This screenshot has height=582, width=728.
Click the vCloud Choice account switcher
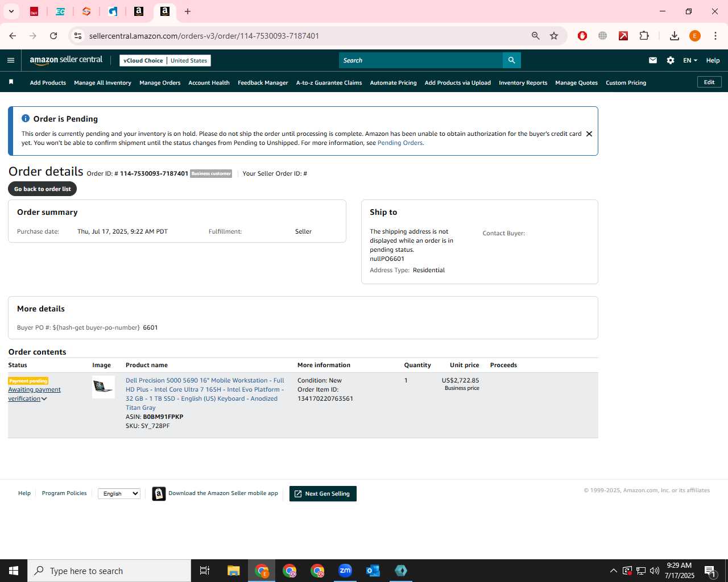pos(165,60)
